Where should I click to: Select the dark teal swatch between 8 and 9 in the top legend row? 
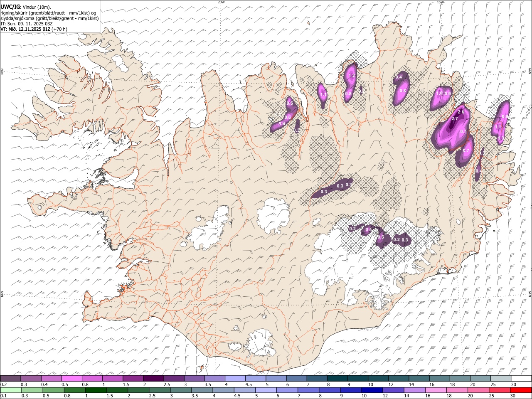point(337,379)
